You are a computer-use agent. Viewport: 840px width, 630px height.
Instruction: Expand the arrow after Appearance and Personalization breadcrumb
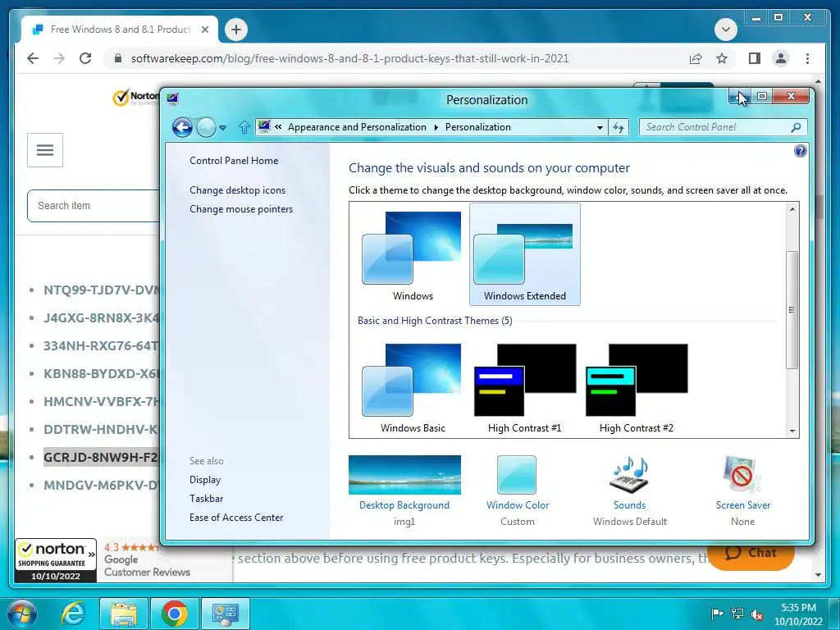pyautogui.click(x=436, y=127)
